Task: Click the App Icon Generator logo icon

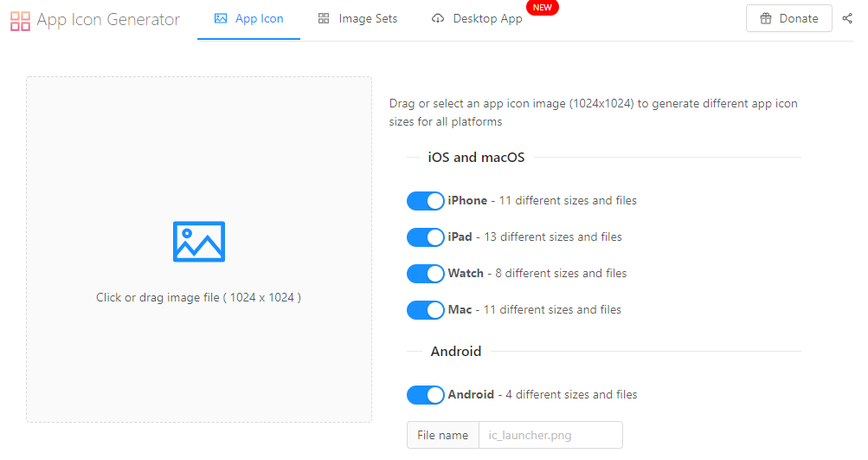Action: click(20, 21)
